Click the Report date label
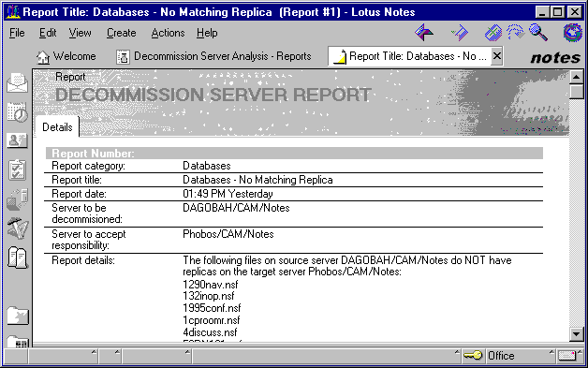Screen dimensions: 588x368 80,194
